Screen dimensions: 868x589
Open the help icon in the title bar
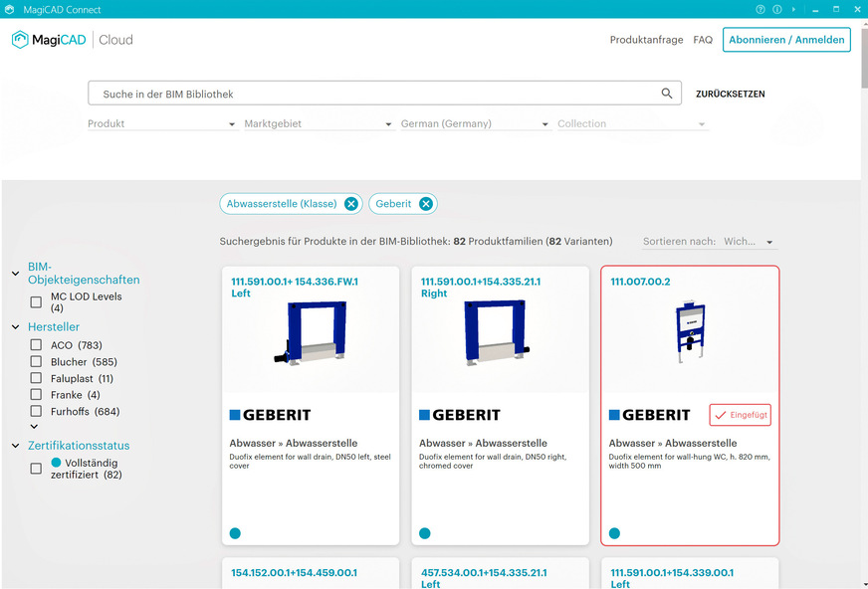pos(759,9)
